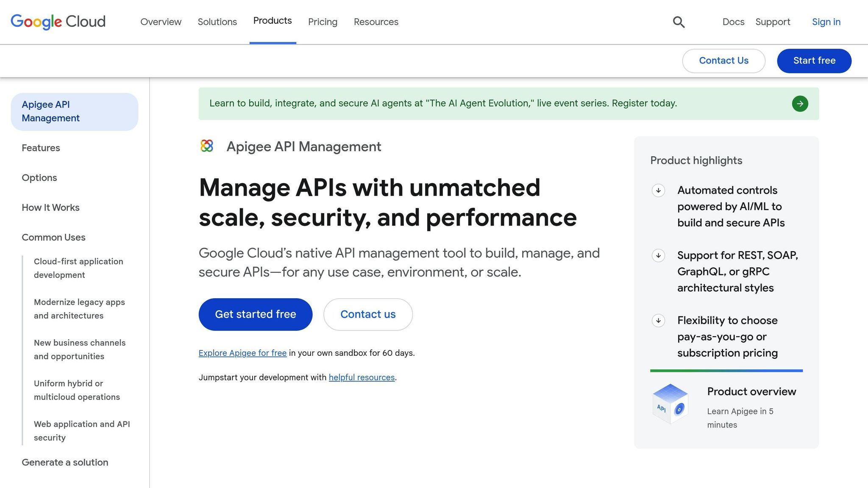Screen dimensions: 868x488
Task: Open the Pricing page from the top nav
Action: tap(322, 22)
